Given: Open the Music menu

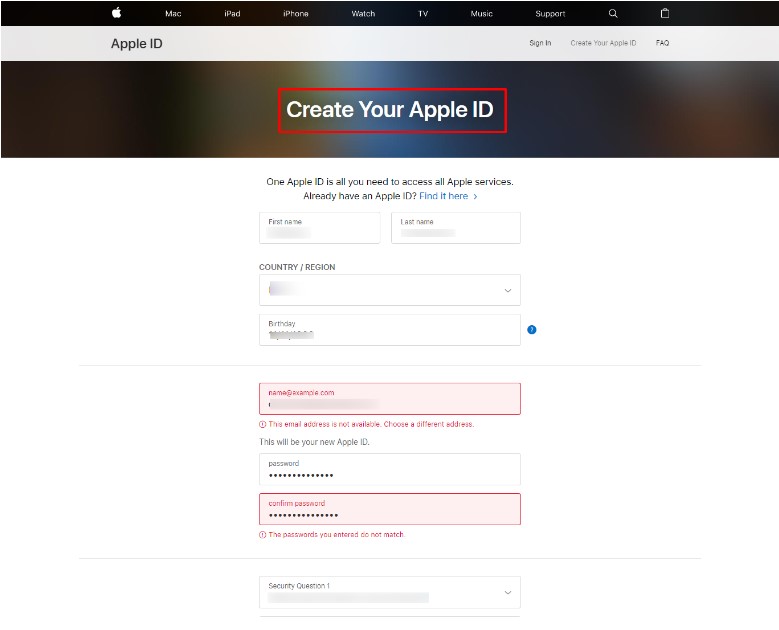Looking at the screenshot, I should coord(481,13).
